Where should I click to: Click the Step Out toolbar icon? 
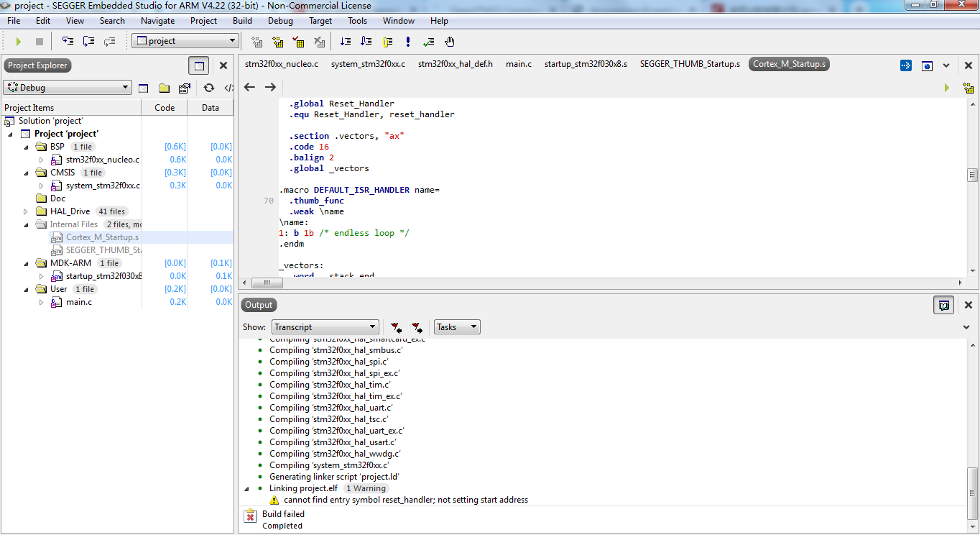point(110,42)
